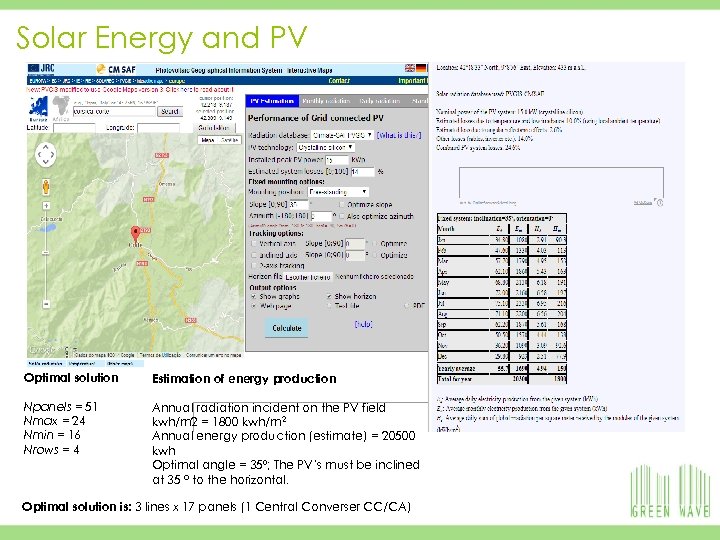
Task: Enable Vertical axis tracking checkbox
Action: pyautogui.click(x=254, y=243)
